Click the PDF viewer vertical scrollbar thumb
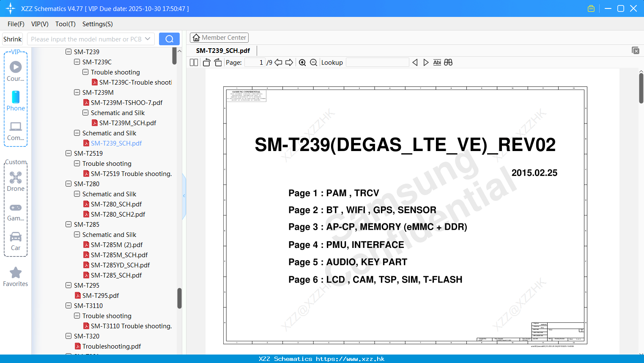 click(641, 88)
